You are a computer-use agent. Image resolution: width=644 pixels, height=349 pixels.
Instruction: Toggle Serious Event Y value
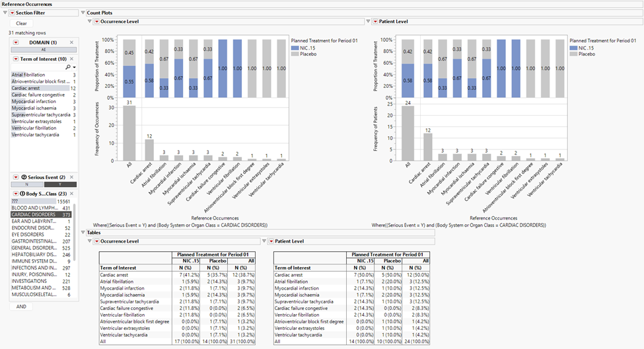point(60,184)
